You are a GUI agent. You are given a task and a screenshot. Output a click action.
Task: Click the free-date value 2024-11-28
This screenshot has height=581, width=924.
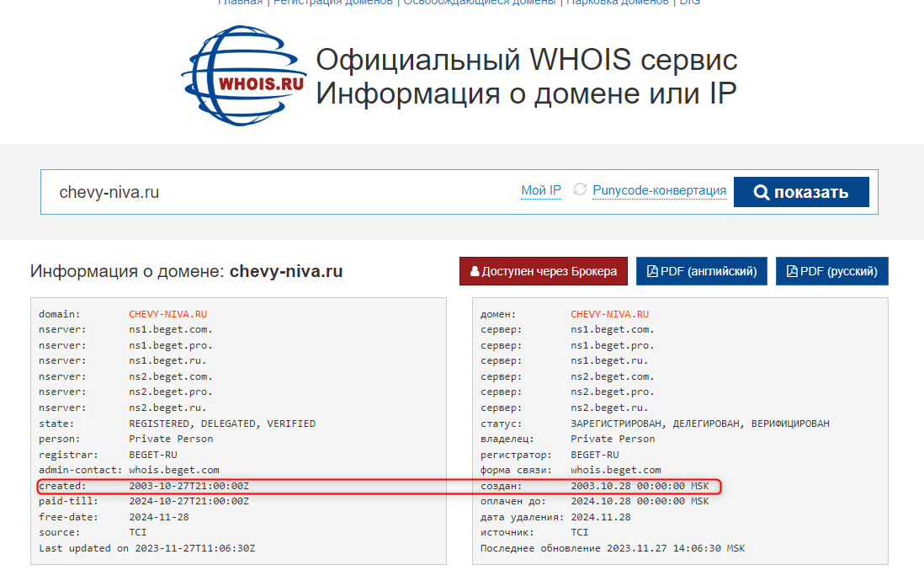[x=159, y=517]
